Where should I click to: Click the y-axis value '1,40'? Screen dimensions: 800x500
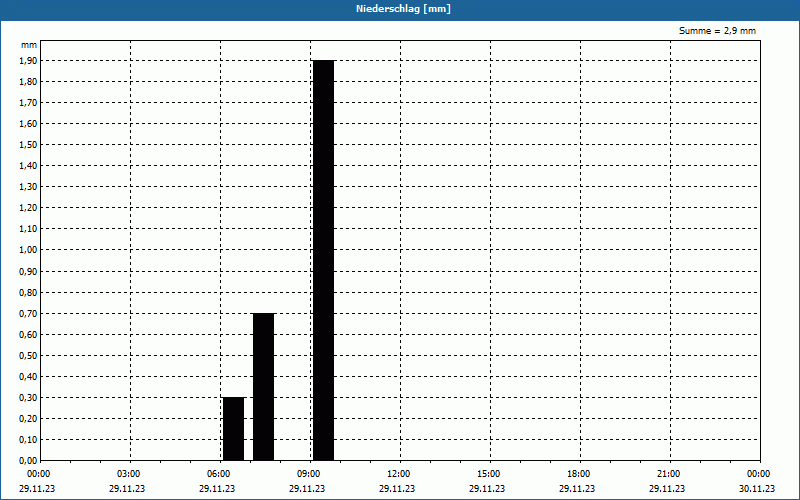(x=28, y=166)
